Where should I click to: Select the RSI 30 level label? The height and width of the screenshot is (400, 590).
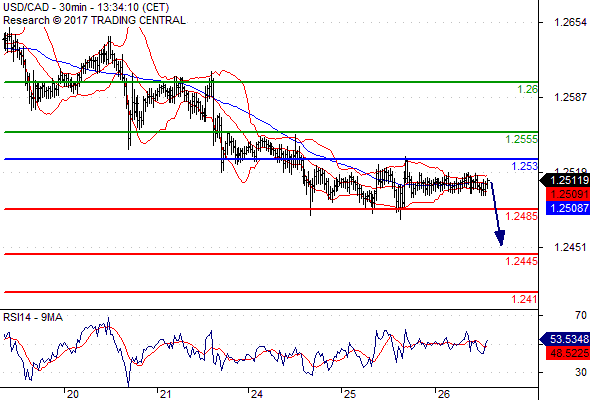(x=581, y=373)
